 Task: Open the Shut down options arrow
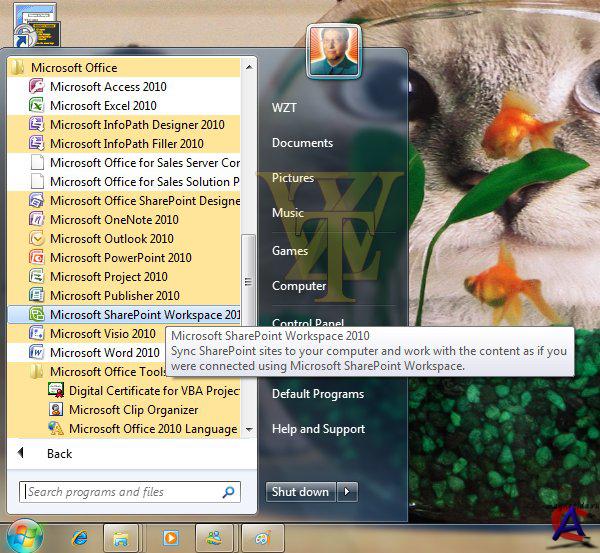(347, 492)
